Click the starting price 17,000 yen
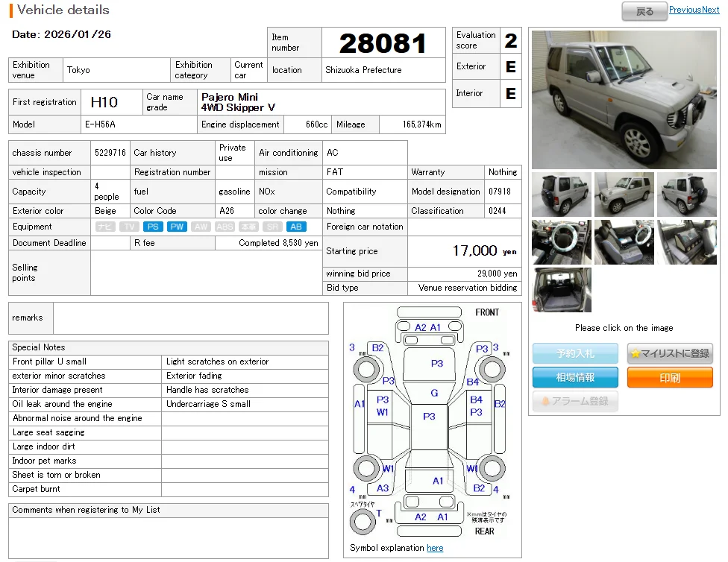 coord(484,251)
